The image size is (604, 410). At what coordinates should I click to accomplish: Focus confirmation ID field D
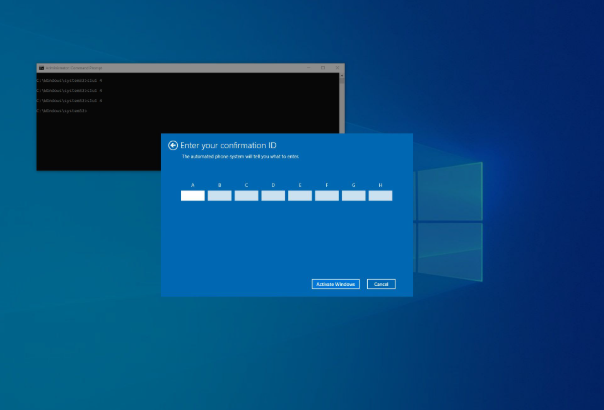(x=273, y=196)
